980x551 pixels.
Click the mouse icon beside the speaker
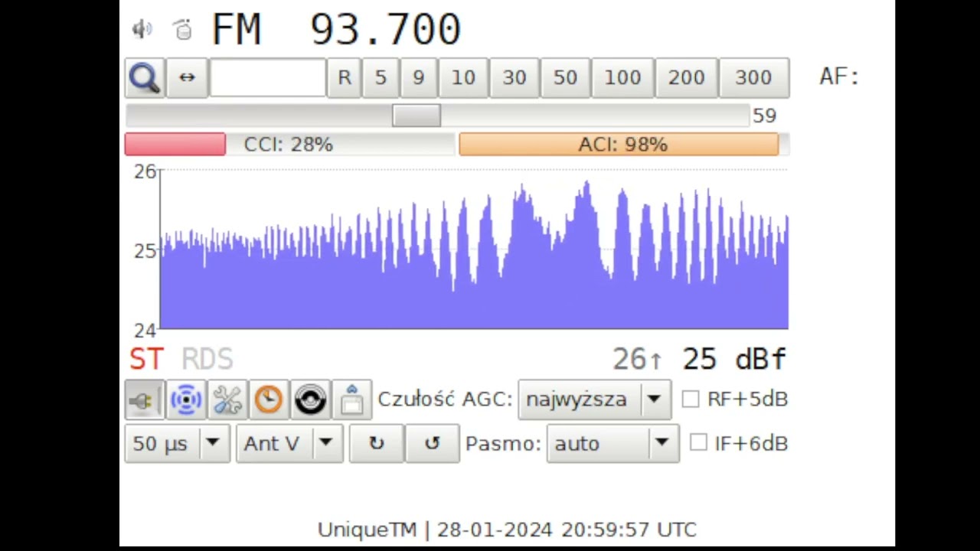click(182, 30)
